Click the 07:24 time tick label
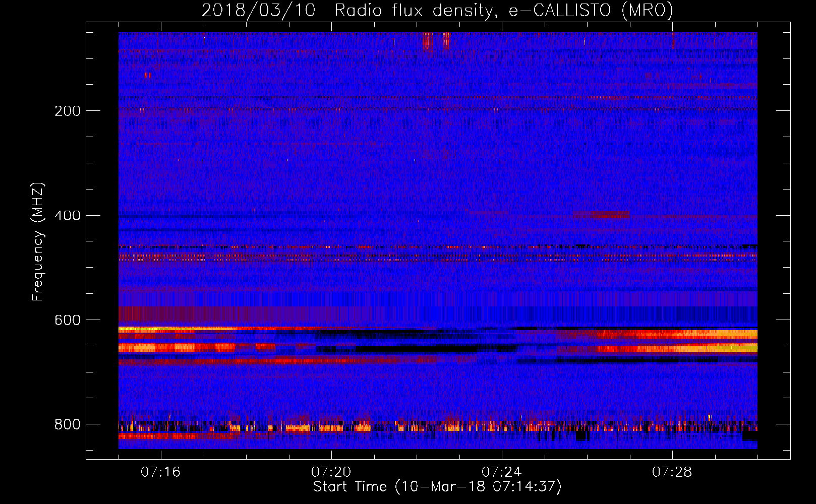The height and width of the screenshot is (504, 816). tap(502, 472)
